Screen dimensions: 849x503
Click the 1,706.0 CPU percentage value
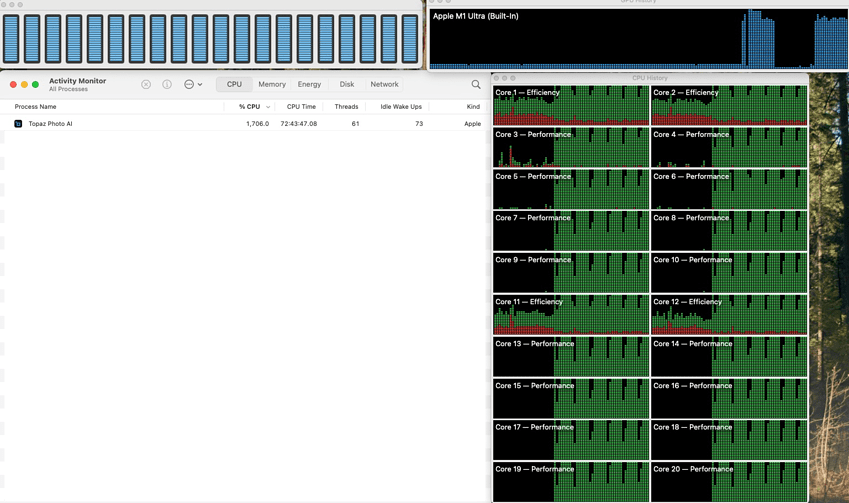pyautogui.click(x=257, y=123)
